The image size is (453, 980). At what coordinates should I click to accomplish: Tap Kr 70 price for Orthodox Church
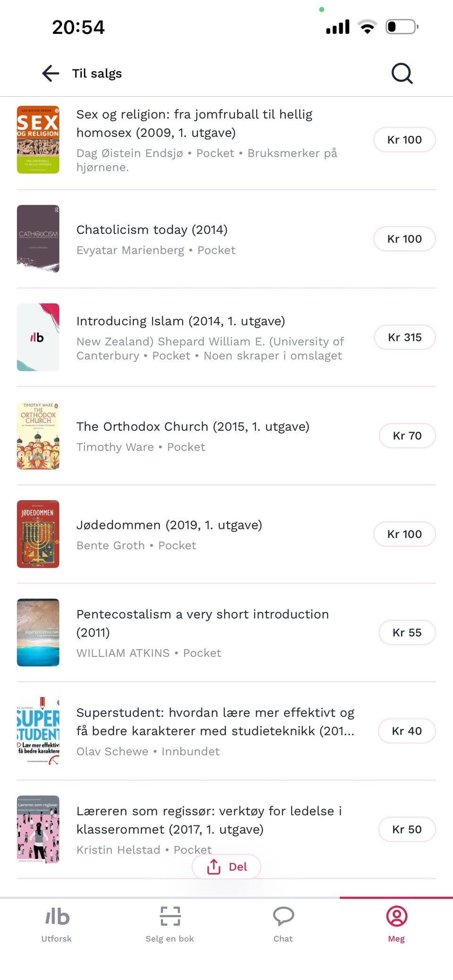pos(407,436)
